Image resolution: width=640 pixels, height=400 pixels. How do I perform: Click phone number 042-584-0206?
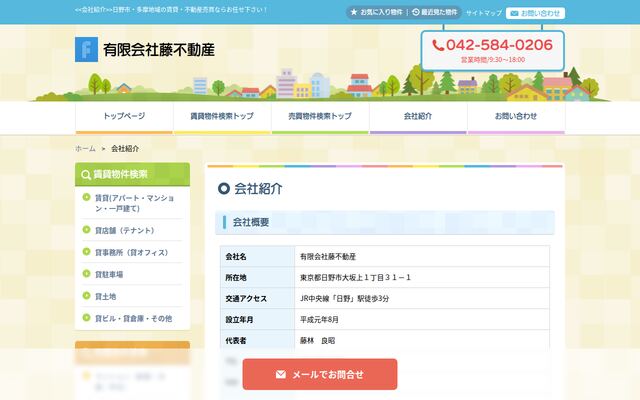(x=499, y=45)
